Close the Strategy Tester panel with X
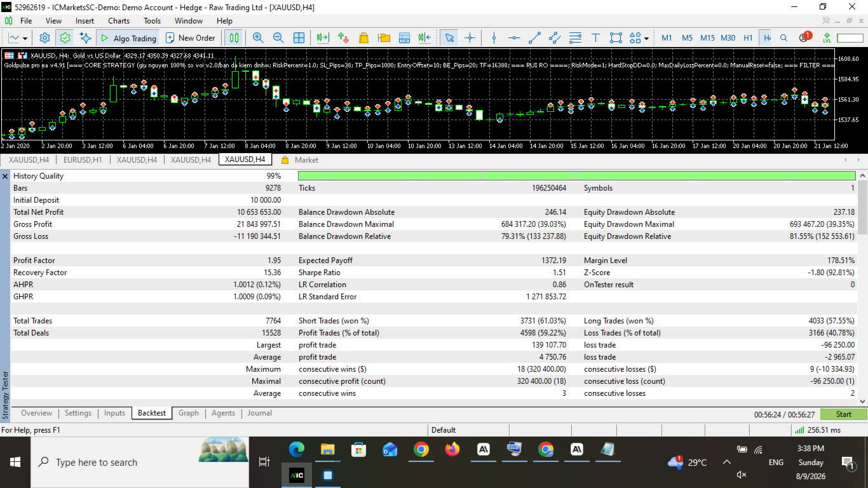 click(5, 176)
